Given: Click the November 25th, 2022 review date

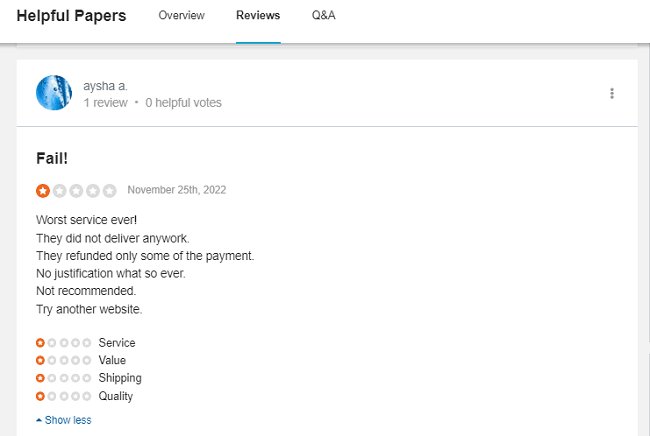Looking at the screenshot, I should pyautogui.click(x=177, y=190).
